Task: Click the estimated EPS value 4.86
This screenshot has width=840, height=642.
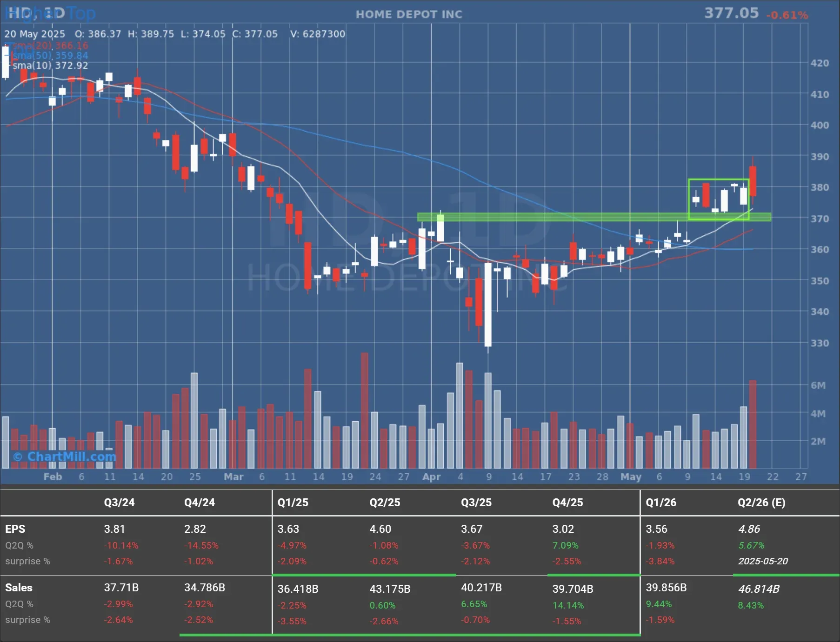Action: (x=749, y=529)
